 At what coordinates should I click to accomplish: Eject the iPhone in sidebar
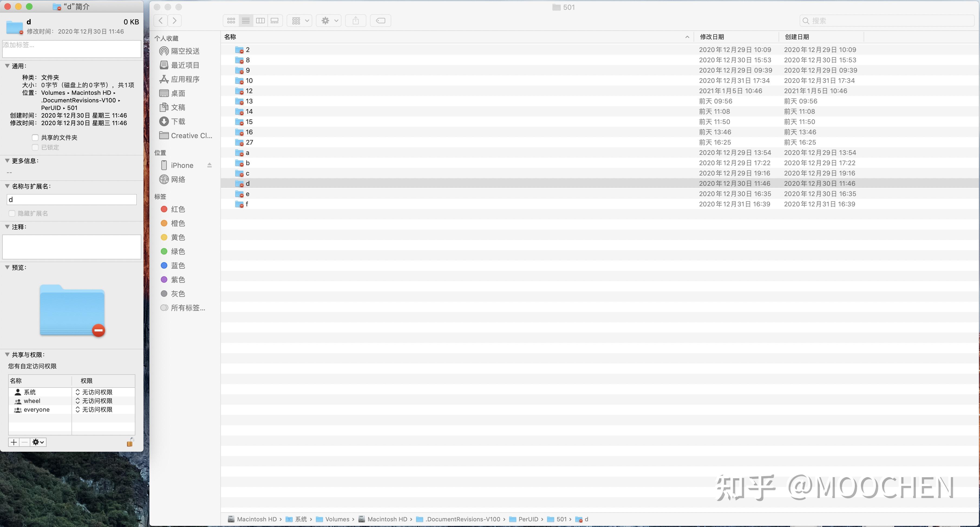[x=209, y=165]
